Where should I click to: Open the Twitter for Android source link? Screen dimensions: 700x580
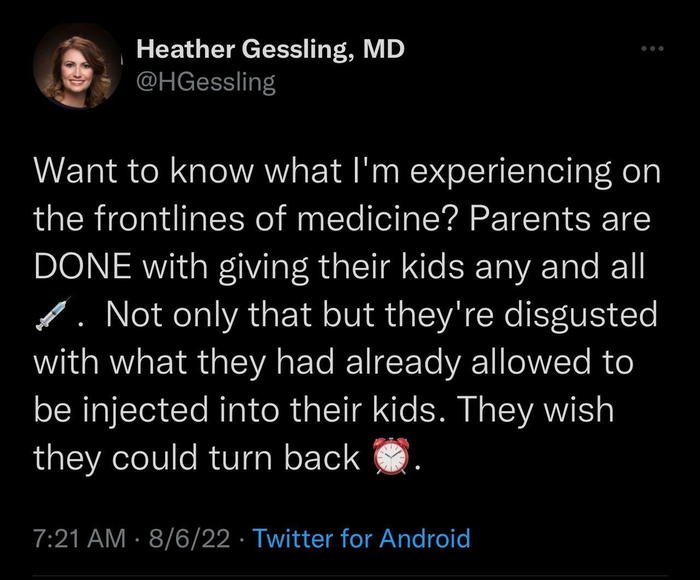point(361,540)
